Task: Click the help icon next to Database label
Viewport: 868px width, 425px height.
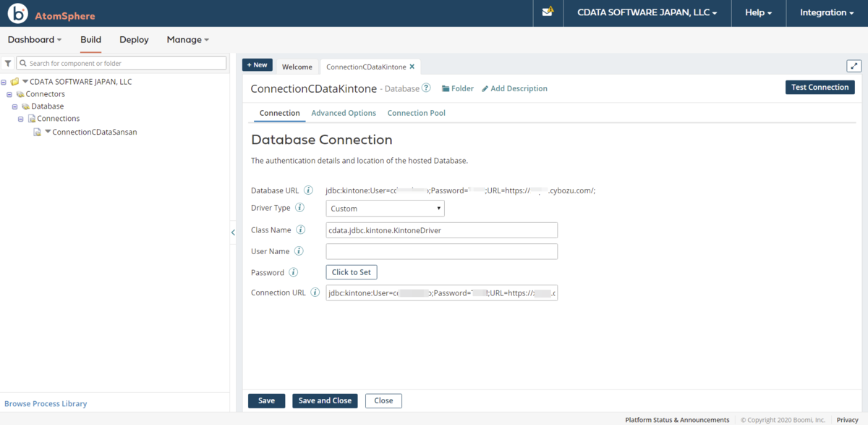Action: tap(426, 88)
